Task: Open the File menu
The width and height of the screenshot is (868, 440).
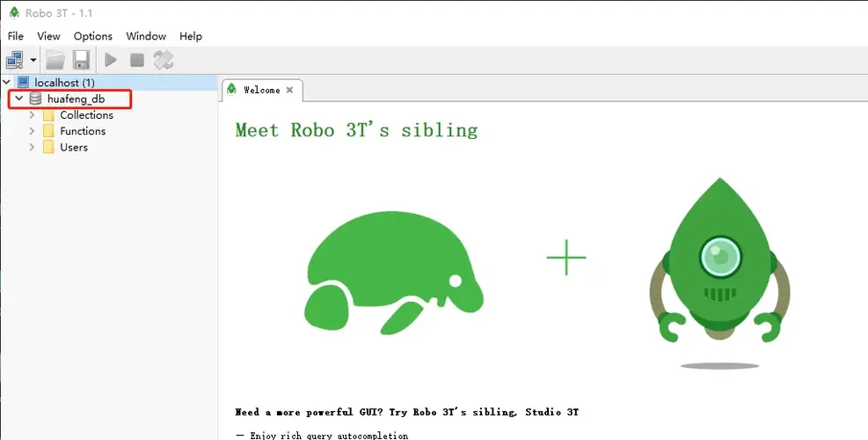Action: tap(16, 36)
